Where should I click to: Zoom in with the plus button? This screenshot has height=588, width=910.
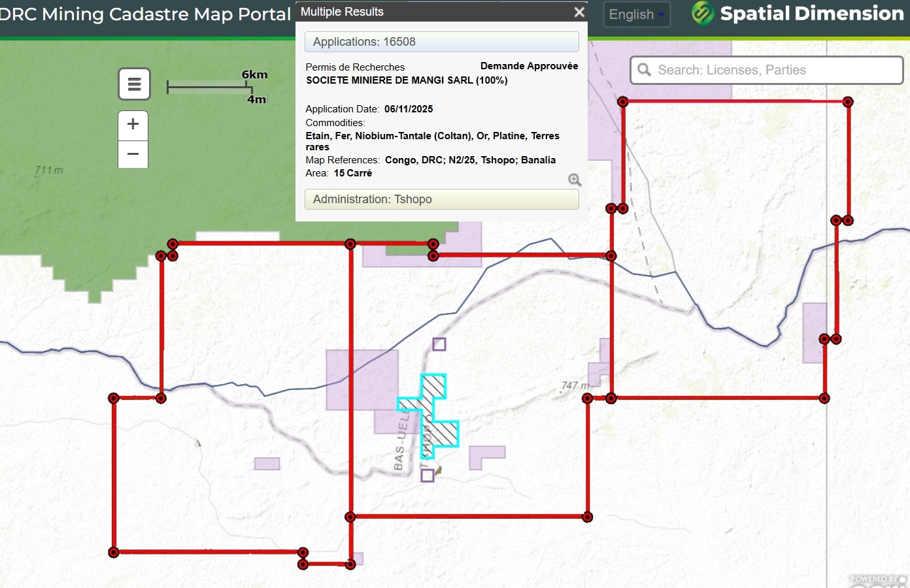click(x=133, y=124)
